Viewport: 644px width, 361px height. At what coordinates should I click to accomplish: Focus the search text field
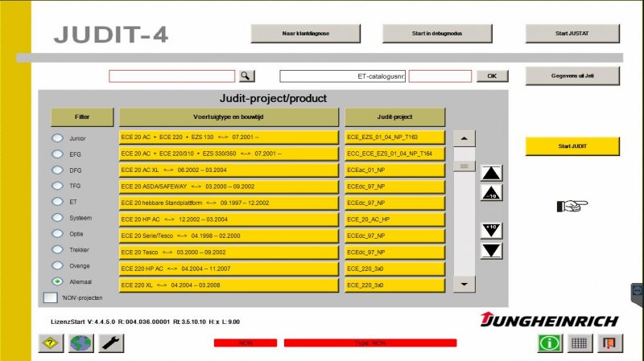pyautogui.click(x=171, y=76)
